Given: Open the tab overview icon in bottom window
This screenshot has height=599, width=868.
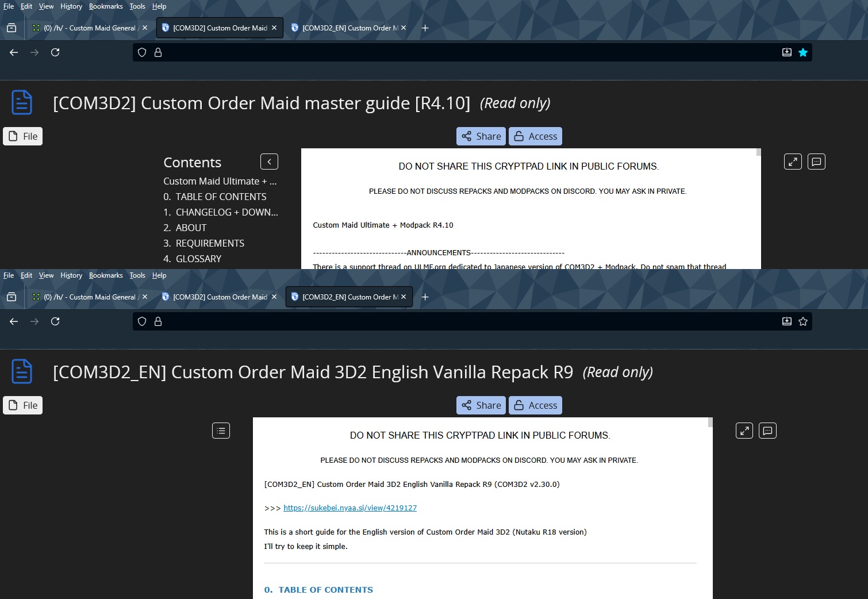Looking at the screenshot, I should pyautogui.click(x=11, y=297).
